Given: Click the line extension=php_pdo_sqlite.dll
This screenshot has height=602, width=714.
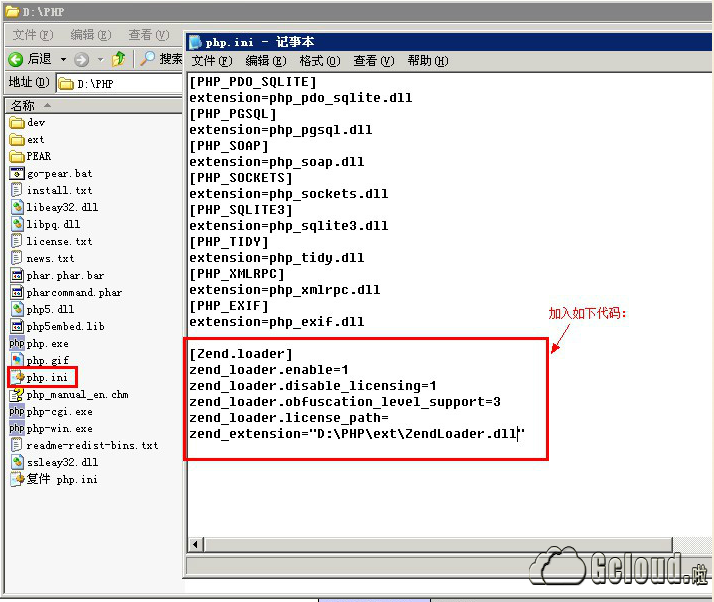Looking at the screenshot, I should point(301,98).
